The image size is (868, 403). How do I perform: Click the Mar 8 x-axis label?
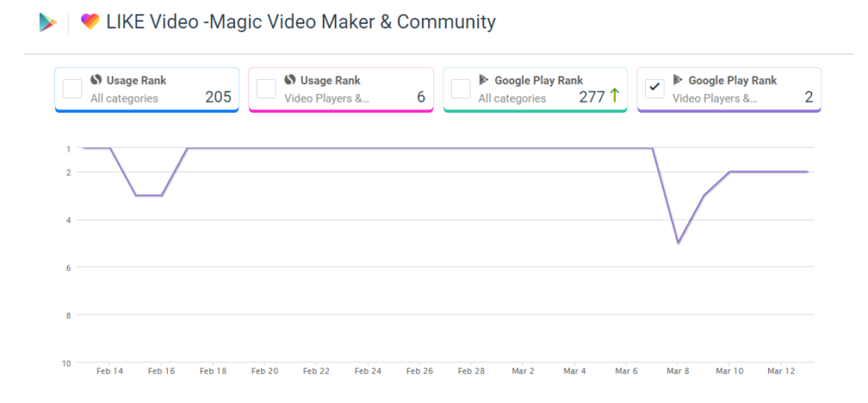click(x=678, y=372)
